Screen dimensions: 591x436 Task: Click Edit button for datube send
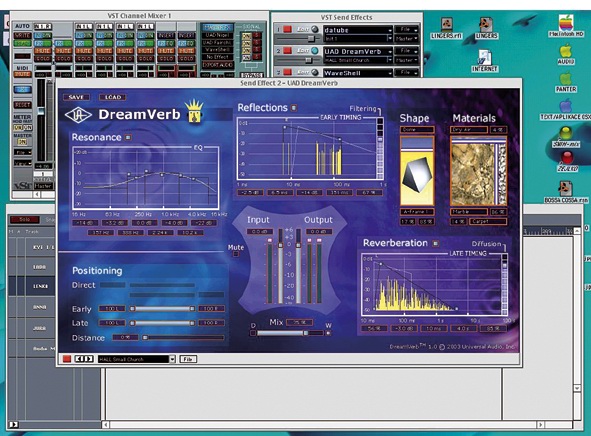tap(303, 29)
